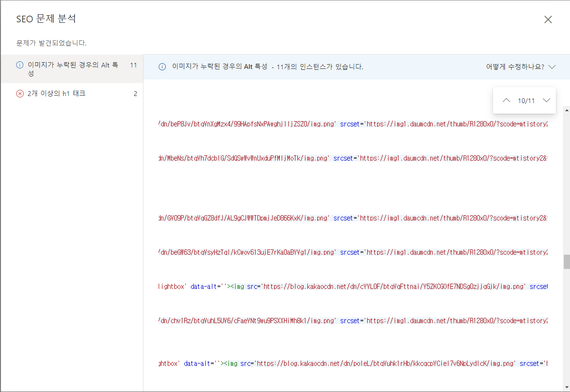Click the '11' count badge in the sidebar
This screenshot has width=570, height=392.
point(133,65)
